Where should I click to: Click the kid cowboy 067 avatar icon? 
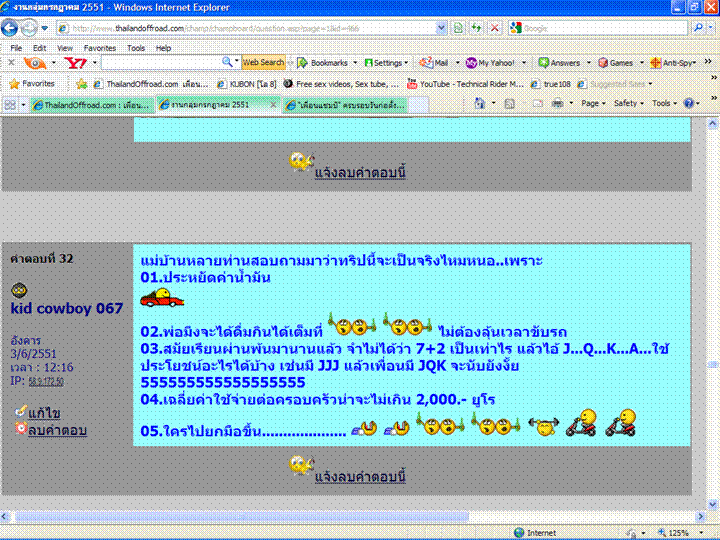pyautogui.click(x=18, y=290)
